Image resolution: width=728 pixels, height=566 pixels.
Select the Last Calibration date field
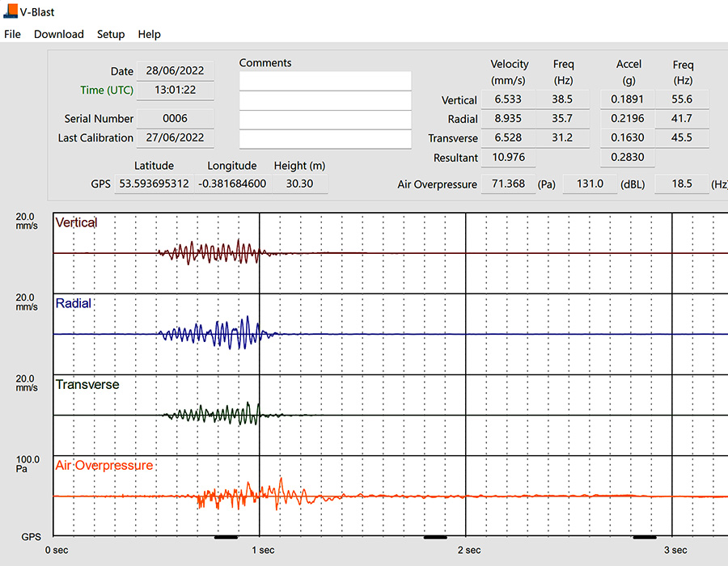tap(176, 137)
